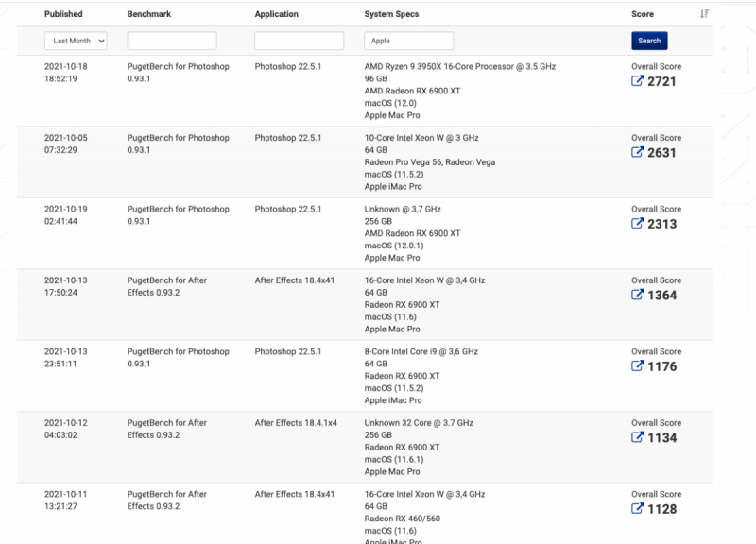Open external link icon for score 1128

[638, 509]
